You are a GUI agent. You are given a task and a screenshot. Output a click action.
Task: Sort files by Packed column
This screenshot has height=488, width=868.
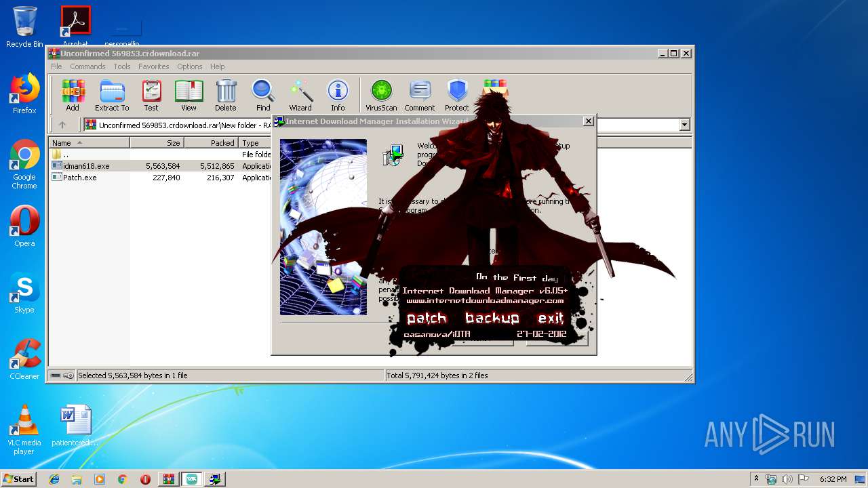(x=211, y=143)
